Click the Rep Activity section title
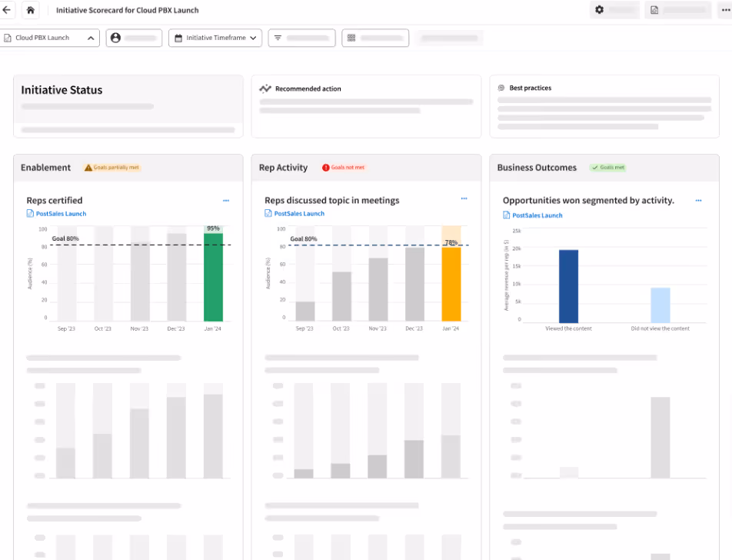 pos(284,168)
